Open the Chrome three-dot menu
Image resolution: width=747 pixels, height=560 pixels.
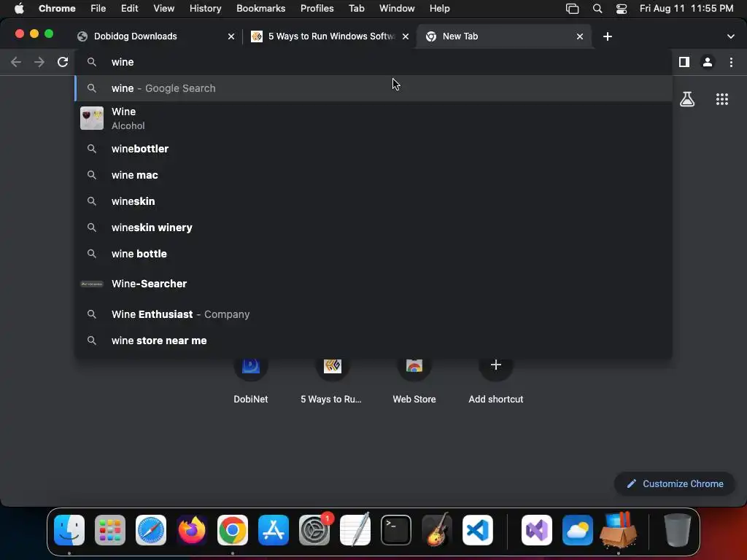click(731, 62)
